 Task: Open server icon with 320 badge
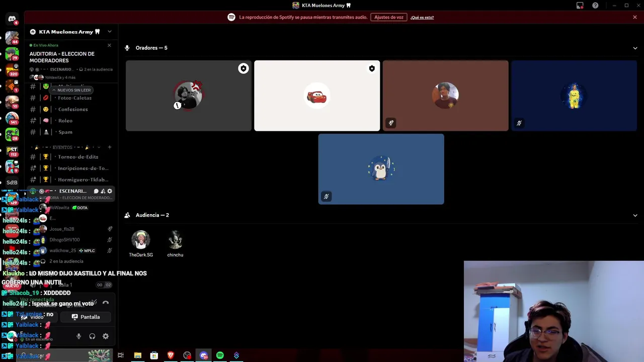point(12,69)
